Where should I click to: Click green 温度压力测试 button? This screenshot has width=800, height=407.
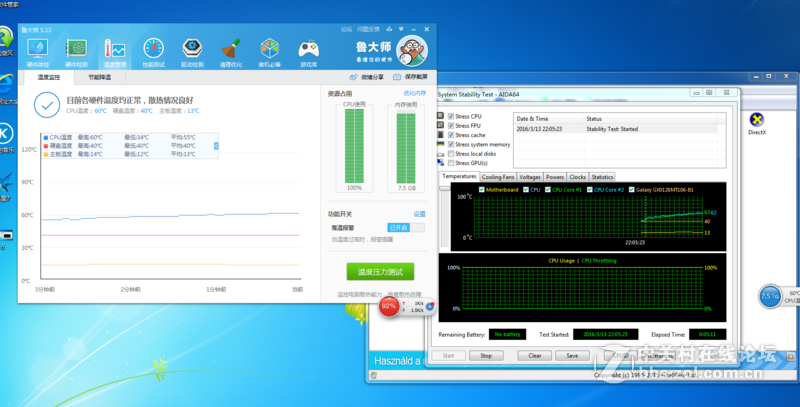point(380,272)
